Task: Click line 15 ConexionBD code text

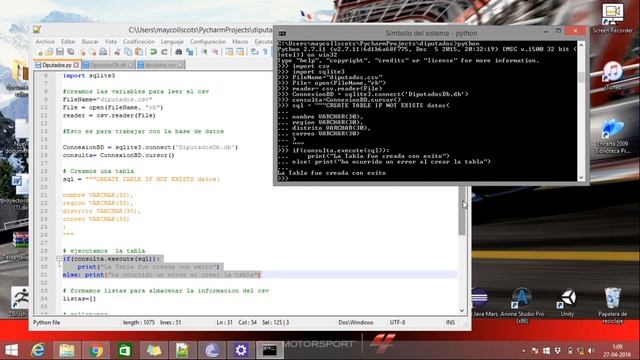Action: pos(150,147)
